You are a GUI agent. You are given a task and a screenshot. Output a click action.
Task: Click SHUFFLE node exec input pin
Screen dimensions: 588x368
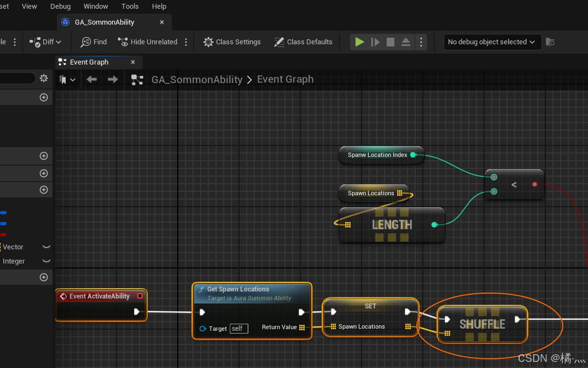(447, 319)
